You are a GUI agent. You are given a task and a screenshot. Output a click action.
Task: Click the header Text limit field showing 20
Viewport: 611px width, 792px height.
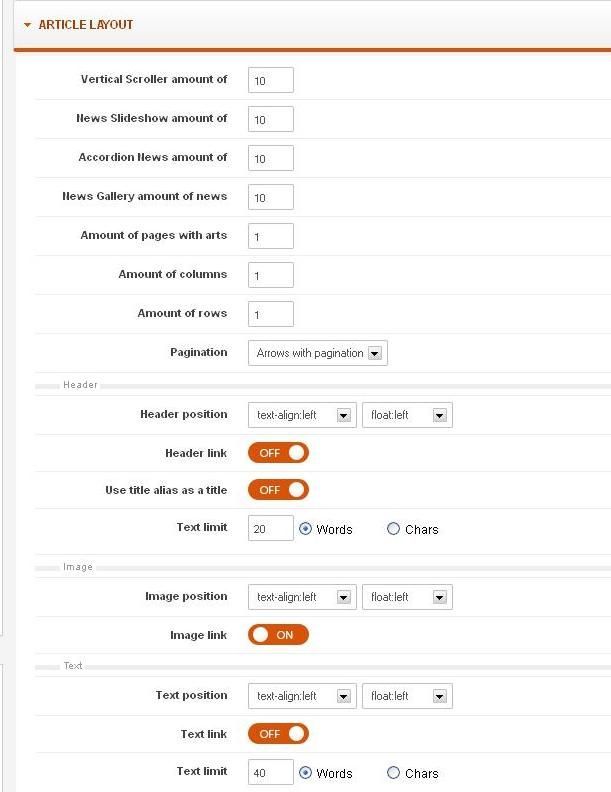tap(271, 528)
